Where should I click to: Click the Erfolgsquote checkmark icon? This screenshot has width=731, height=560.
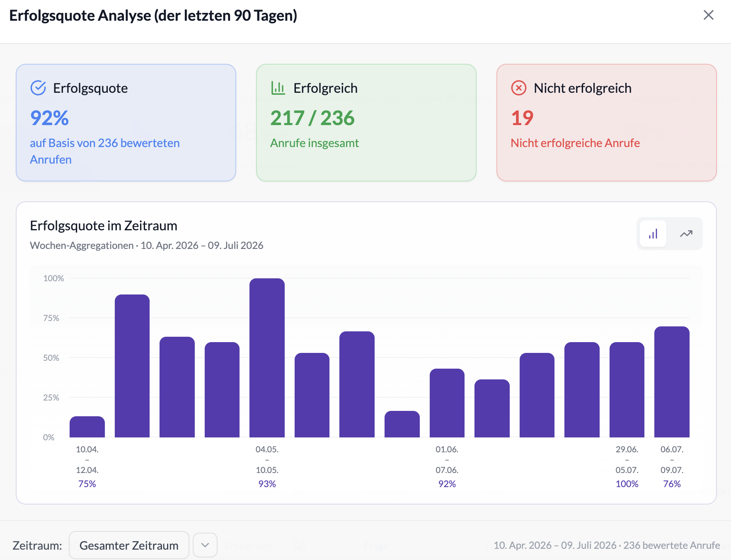pos(38,88)
